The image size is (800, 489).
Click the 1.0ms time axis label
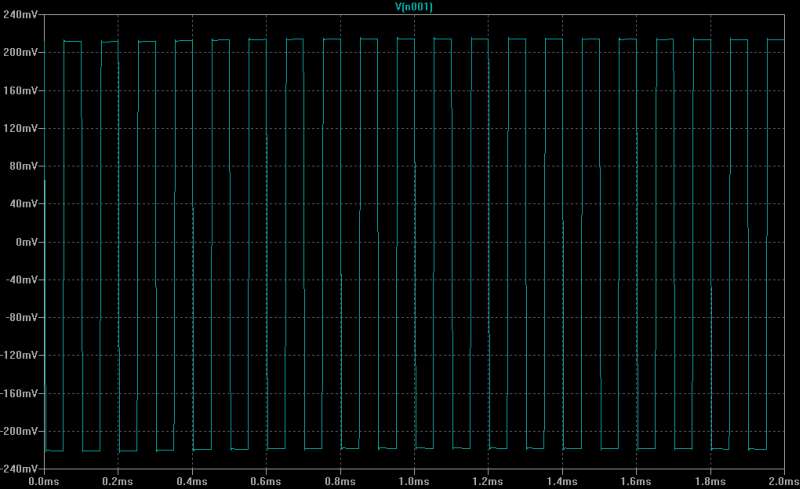click(x=414, y=481)
